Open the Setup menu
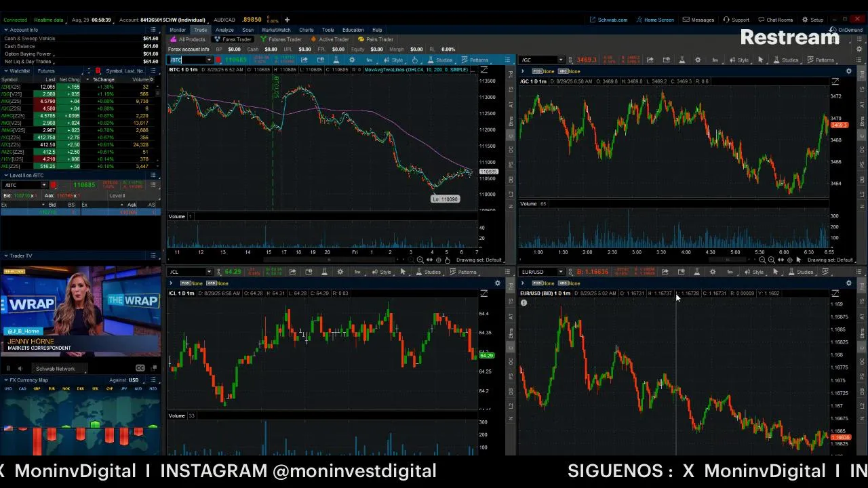This screenshot has height=488, width=868. [x=813, y=20]
